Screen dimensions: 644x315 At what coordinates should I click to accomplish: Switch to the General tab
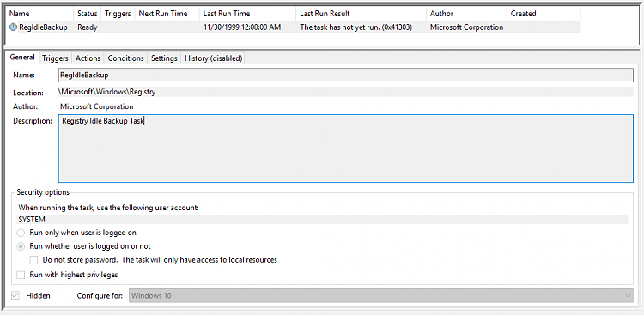pos(22,58)
